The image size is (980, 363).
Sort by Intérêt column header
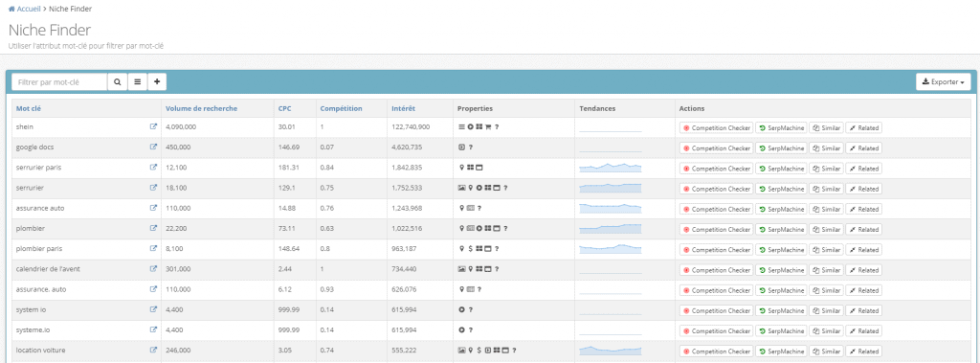tap(403, 108)
